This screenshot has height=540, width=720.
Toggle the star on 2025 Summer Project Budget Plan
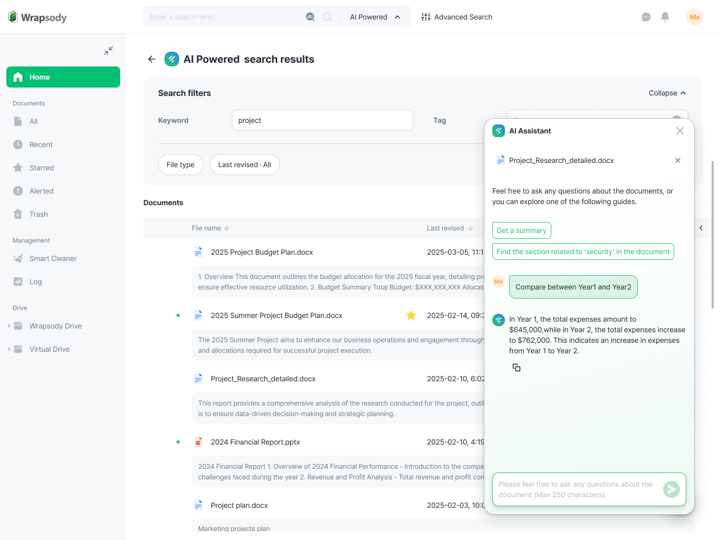click(411, 315)
